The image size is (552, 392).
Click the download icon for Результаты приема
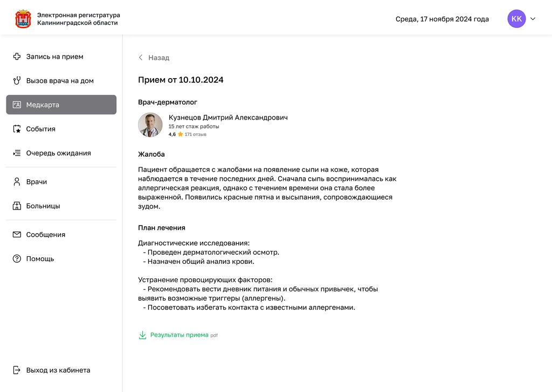click(142, 335)
